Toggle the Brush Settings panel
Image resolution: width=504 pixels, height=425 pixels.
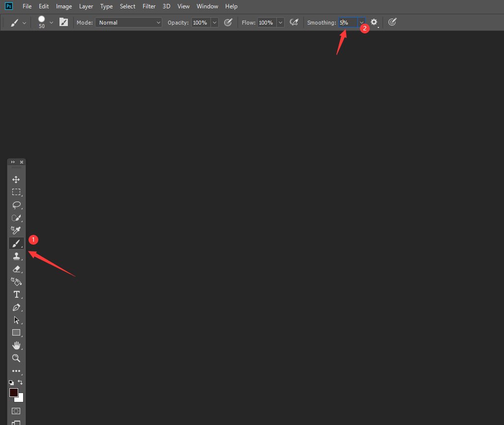click(x=63, y=22)
